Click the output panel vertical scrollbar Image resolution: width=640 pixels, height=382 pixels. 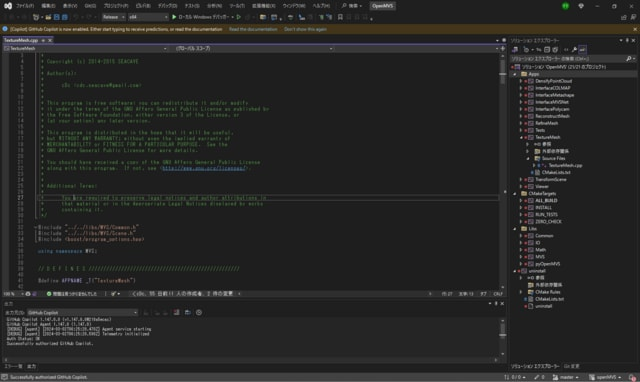(x=502, y=337)
